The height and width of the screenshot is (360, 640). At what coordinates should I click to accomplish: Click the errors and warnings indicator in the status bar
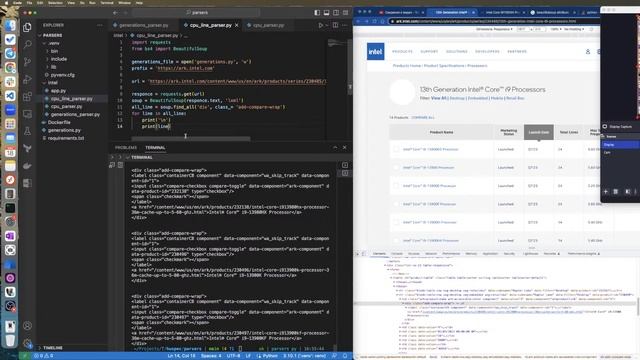coord(44,356)
